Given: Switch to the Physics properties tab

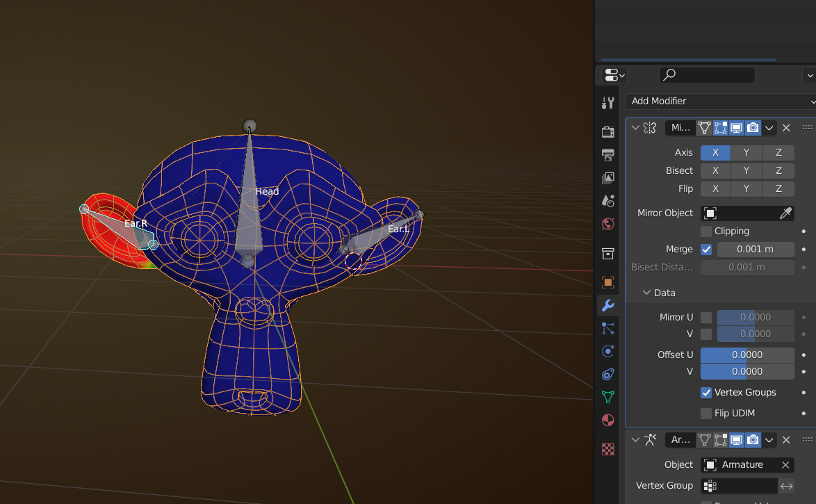Looking at the screenshot, I should tap(607, 351).
